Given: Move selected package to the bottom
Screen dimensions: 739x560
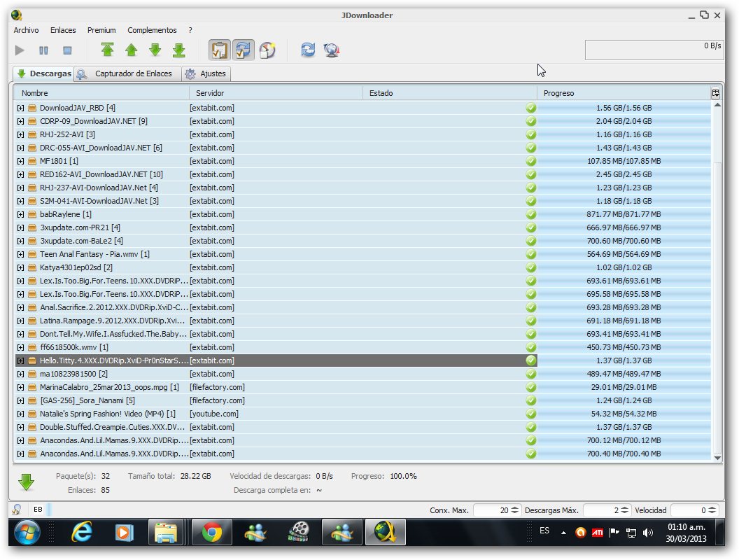Looking at the screenshot, I should (x=178, y=50).
